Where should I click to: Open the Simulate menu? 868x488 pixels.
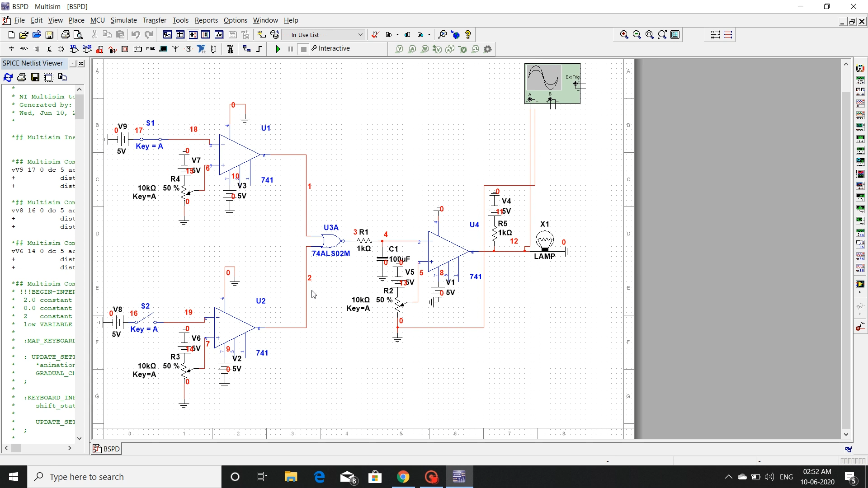[124, 20]
